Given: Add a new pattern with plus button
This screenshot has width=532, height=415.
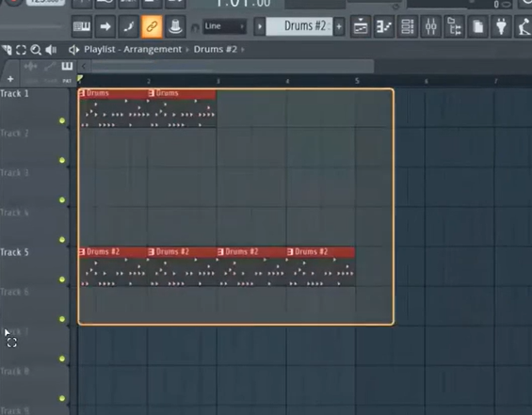Looking at the screenshot, I should tap(339, 26).
